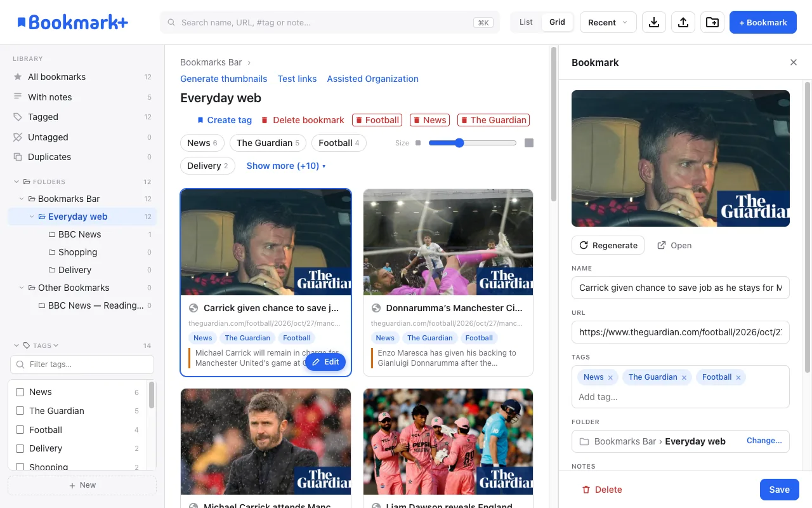Delete the Football tag red button
Viewport: 812px width, 508px height.
pyautogui.click(x=377, y=120)
